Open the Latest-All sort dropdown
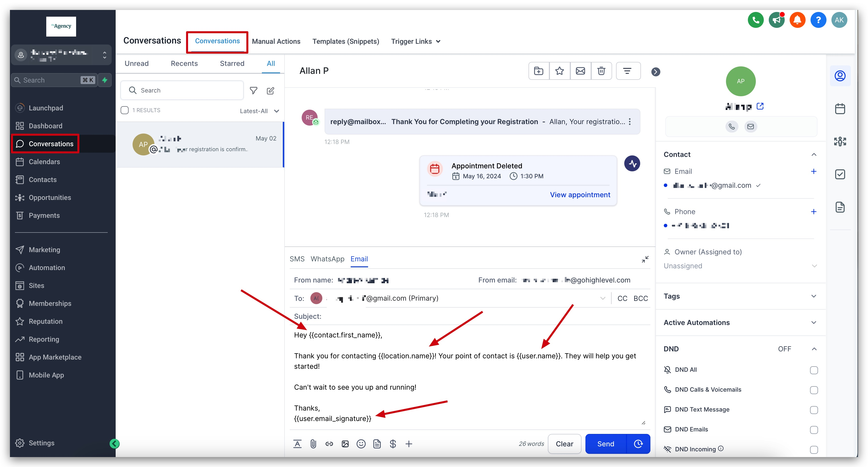The height and width of the screenshot is (467, 868). 259,111
